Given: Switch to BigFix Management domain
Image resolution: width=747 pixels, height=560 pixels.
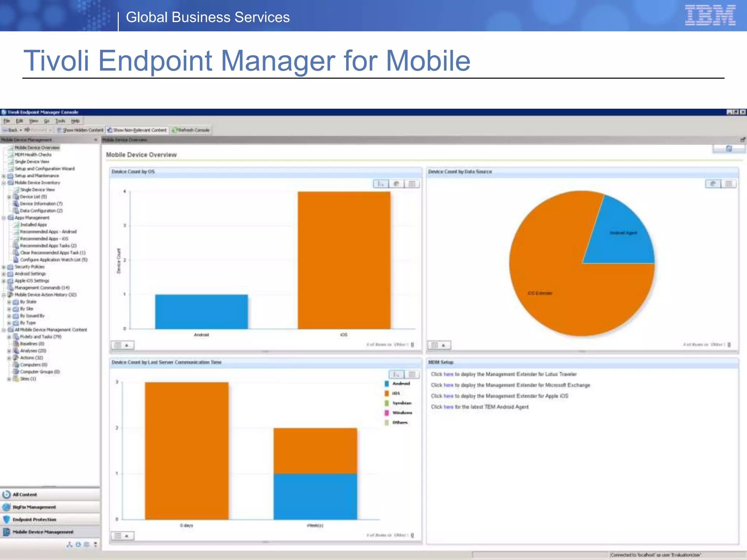Looking at the screenshot, I should [x=50, y=507].
